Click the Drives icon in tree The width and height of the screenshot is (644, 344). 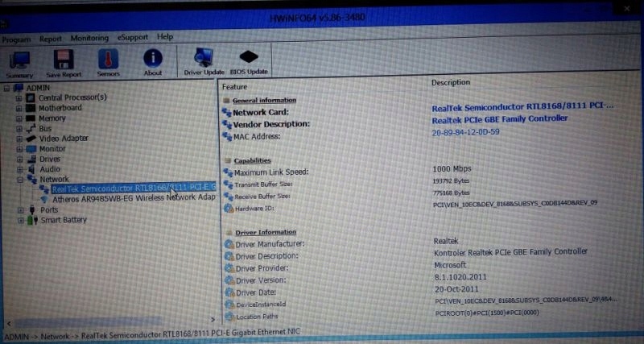click(32, 159)
